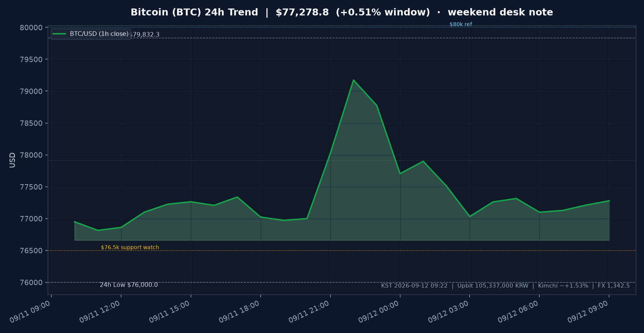644x333 pixels.
Task: Select the "$77,278.8" price in the title
Action: pos(302,12)
